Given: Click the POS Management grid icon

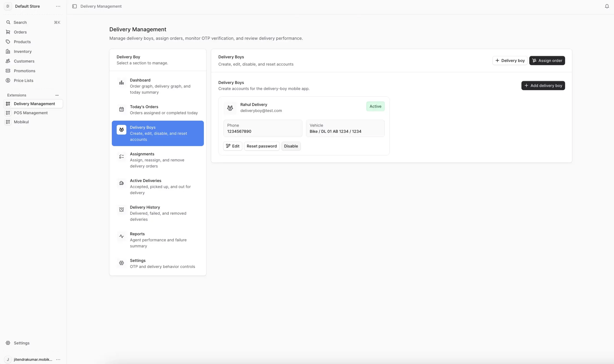Looking at the screenshot, I should click(8, 113).
